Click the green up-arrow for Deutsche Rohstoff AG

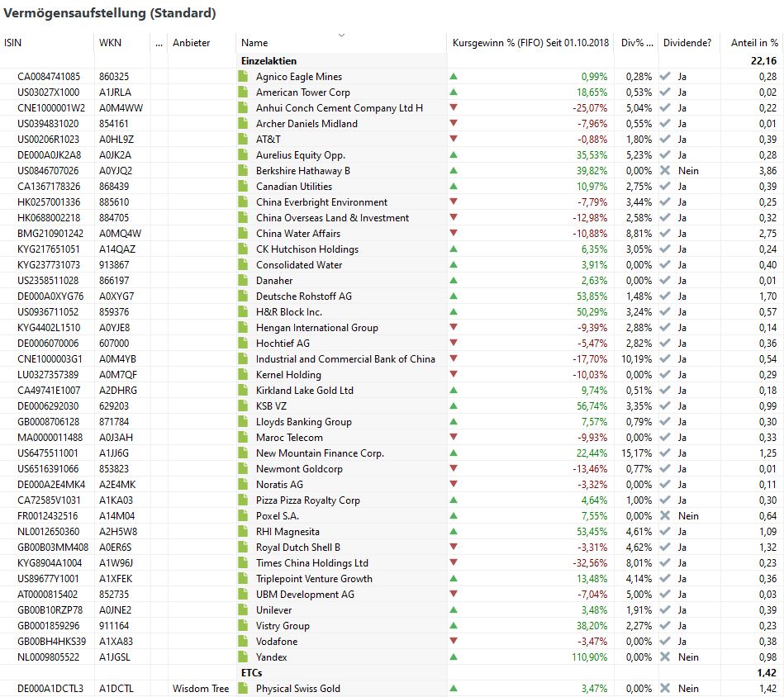pos(453,296)
